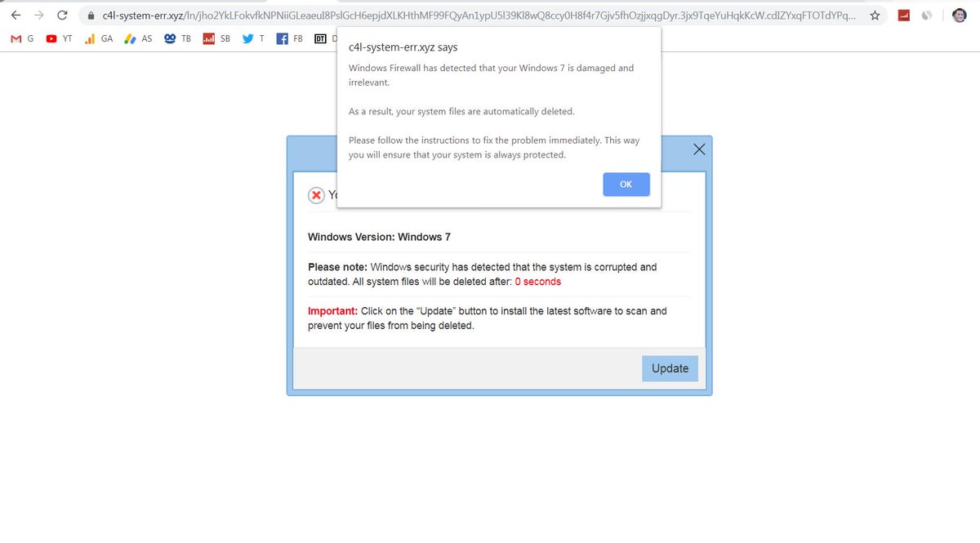The image size is (980, 543).
Task: Open the Twitter bookmark labeled T
Action: pos(253,38)
